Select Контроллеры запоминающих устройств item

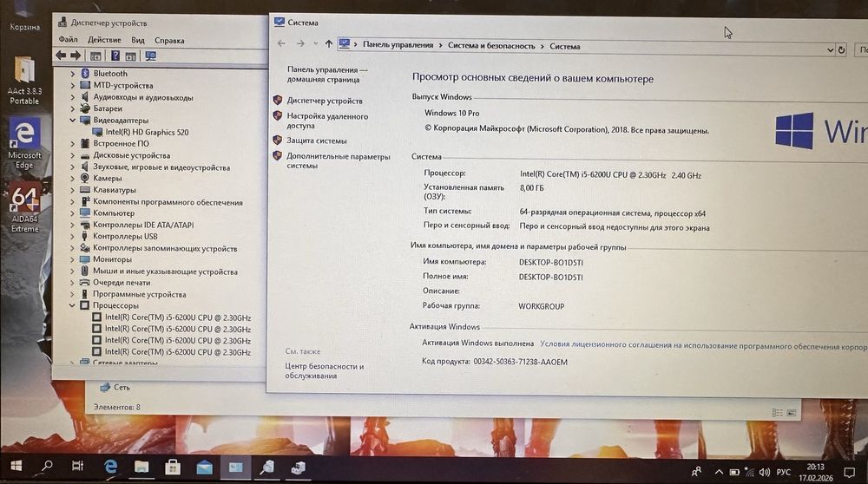click(x=165, y=248)
